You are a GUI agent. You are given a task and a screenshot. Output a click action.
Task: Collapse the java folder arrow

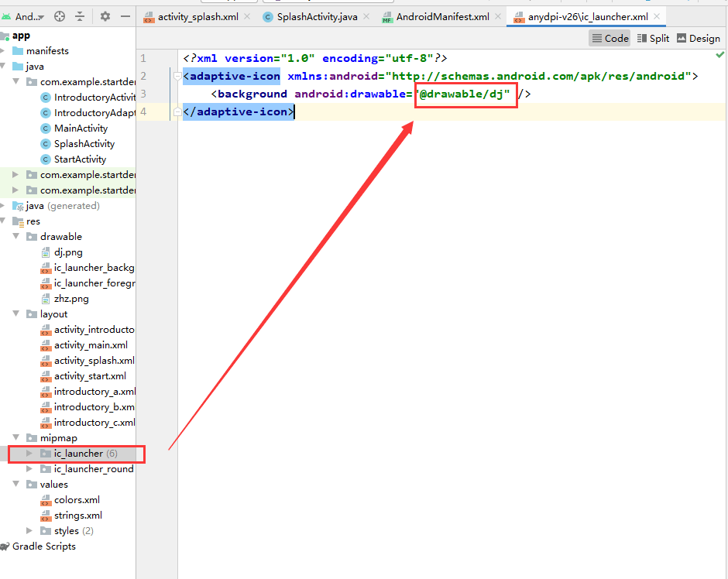(3, 67)
